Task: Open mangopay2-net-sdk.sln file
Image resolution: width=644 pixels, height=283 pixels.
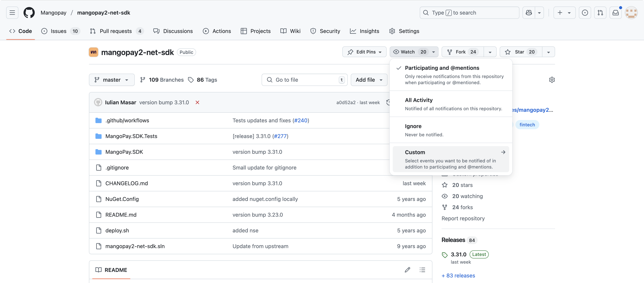Action: pyautogui.click(x=135, y=246)
